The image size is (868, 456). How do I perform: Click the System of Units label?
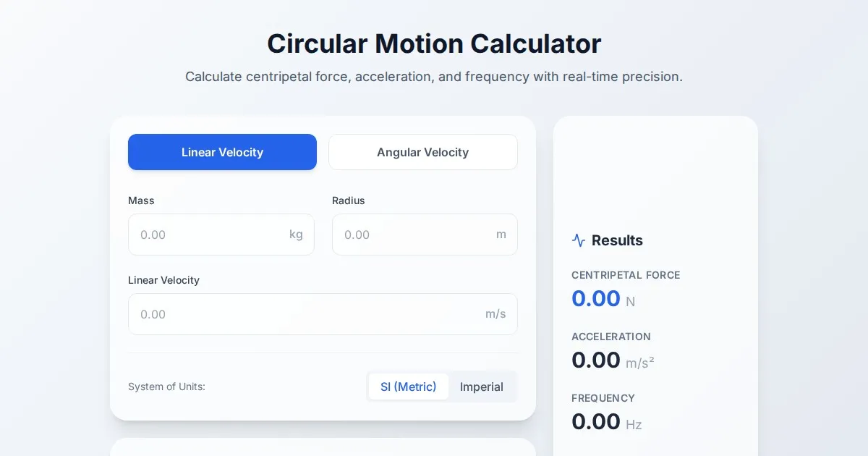166,387
